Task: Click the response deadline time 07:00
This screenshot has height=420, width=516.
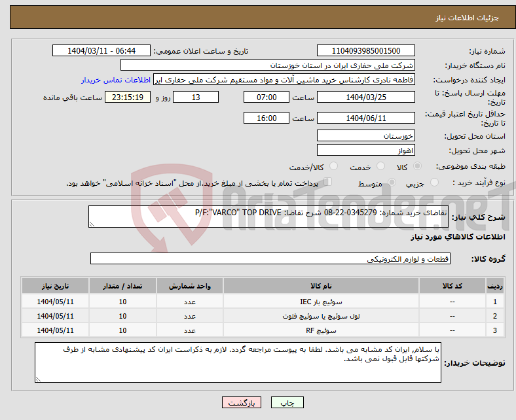Action: click(267, 97)
